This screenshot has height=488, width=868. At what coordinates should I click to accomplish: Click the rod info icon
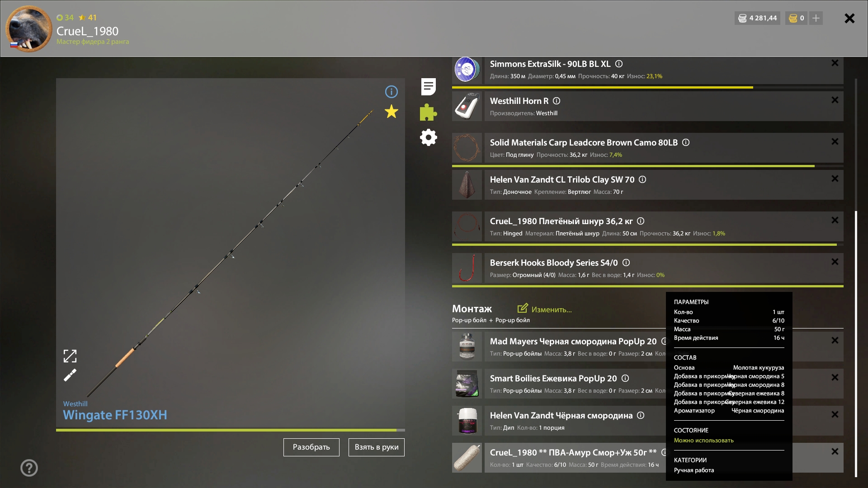[391, 92]
